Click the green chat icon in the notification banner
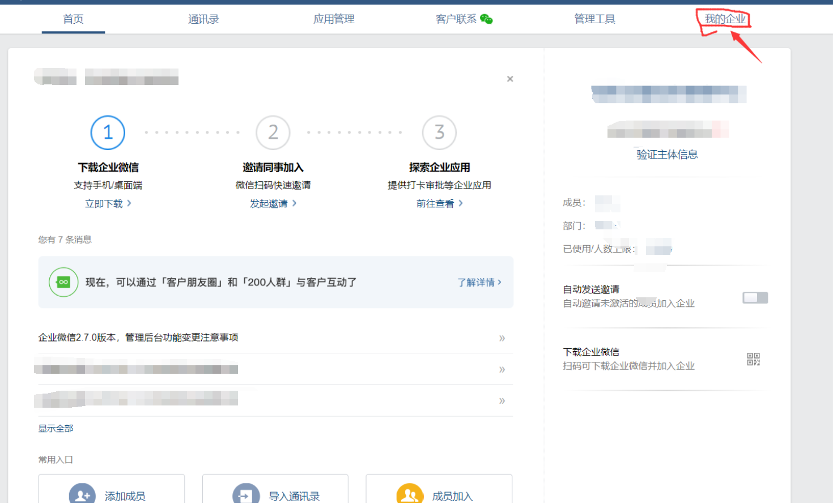 pos(63,282)
